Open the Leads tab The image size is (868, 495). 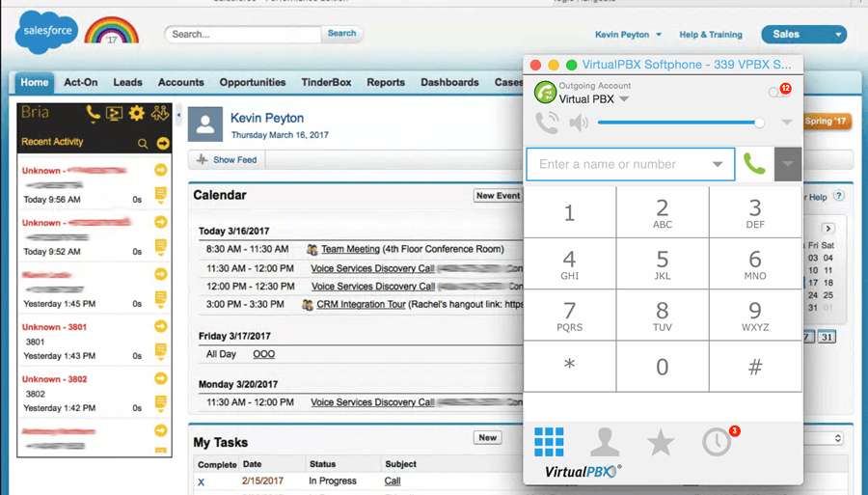point(128,83)
